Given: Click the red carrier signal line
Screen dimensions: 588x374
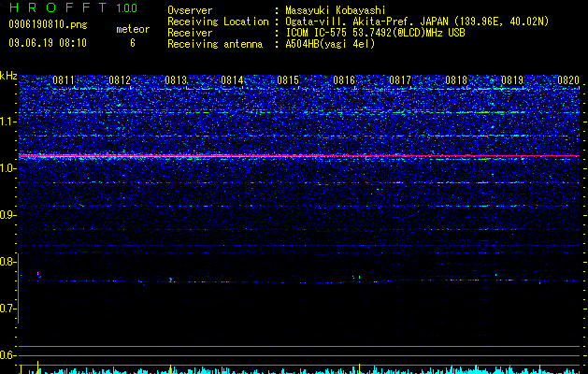Looking at the screenshot, I should click(x=299, y=155).
